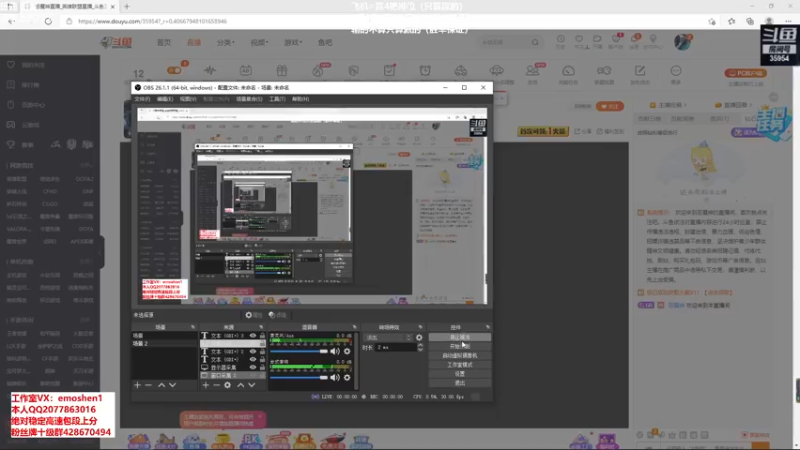The height and width of the screenshot is (450, 800).
Task: Open the 台式音响 audio settings gear
Action: pyautogui.click(x=347, y=378)
